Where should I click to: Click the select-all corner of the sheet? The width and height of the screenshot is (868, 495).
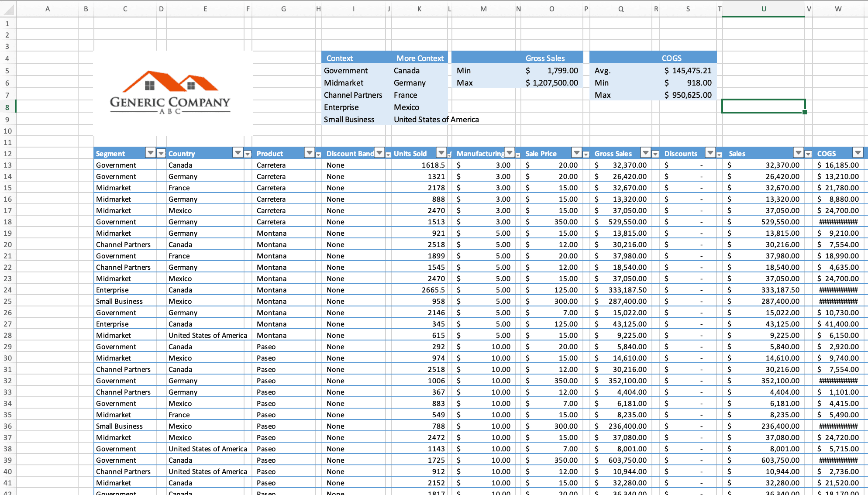tap(8, 9)
